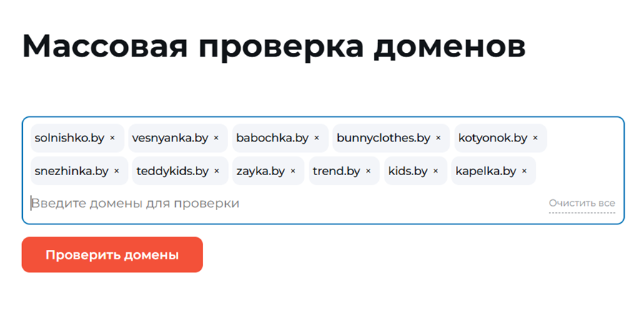Screen dimensions: 644x323
Task: Click the 'Массовая проверка доменов' heading
Action: [274, 46]
